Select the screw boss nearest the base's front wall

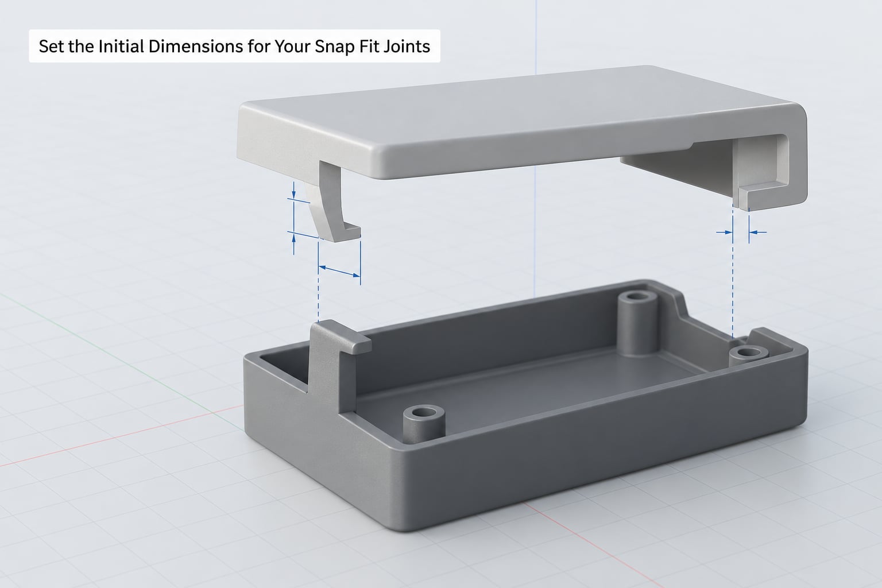[425, 425]
